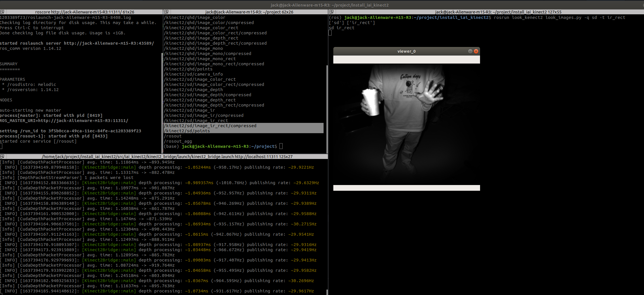644x295 pixels.
Task: Click the roscore pane split icon
Action: [x=2, y=12]
